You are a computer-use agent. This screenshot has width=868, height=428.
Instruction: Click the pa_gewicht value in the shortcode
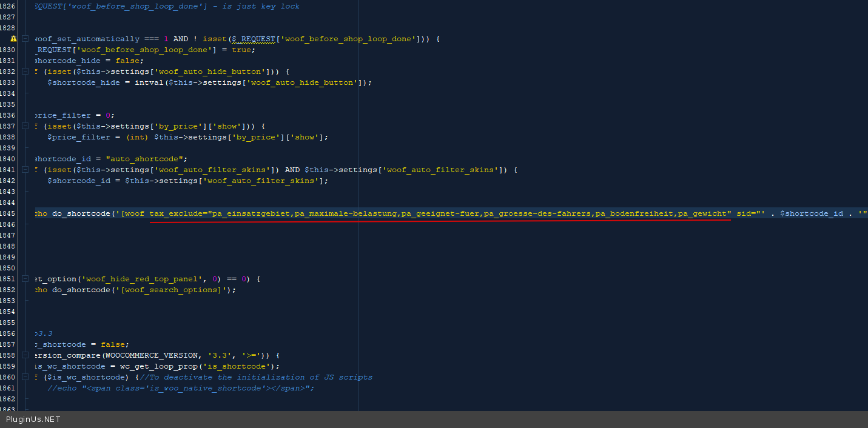tap(704, 213)
